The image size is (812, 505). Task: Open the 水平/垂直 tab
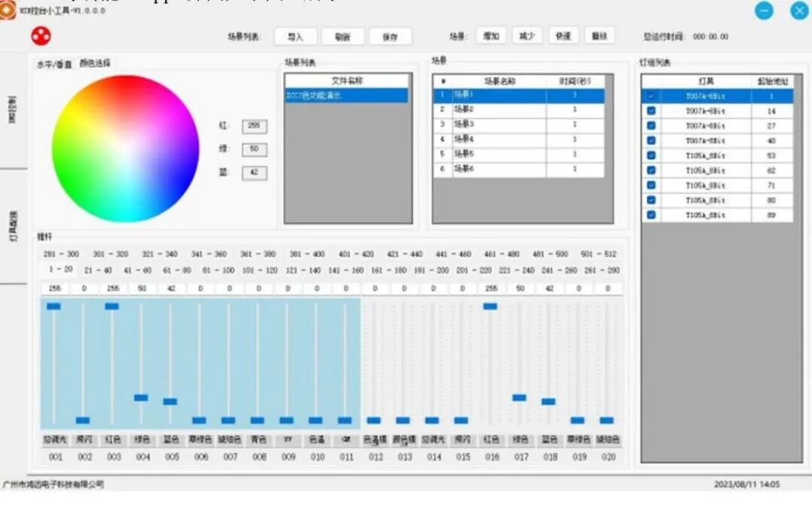point(54,64)
